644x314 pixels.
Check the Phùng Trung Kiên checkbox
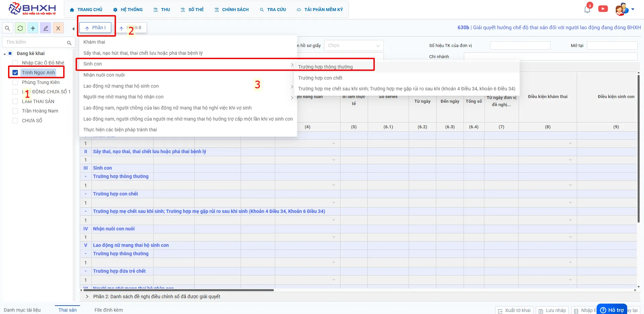coord(15,82)
